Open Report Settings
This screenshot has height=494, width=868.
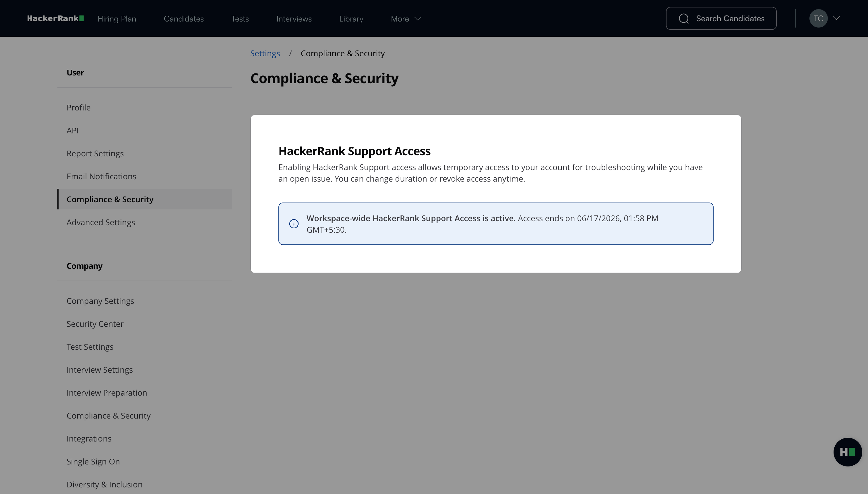pyautogui.click(x=95, y=153)
